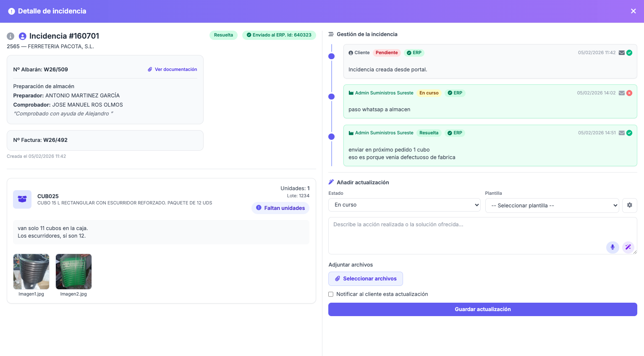Click the Lote: 1234 text
Screen dimensions: 644x356
298,196
